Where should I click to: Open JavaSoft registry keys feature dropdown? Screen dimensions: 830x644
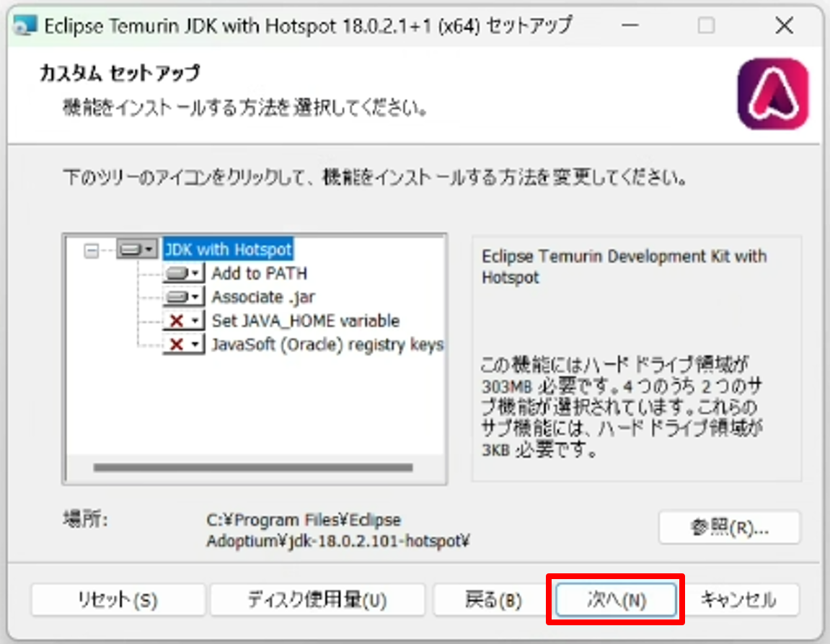(x=183, y=345)
